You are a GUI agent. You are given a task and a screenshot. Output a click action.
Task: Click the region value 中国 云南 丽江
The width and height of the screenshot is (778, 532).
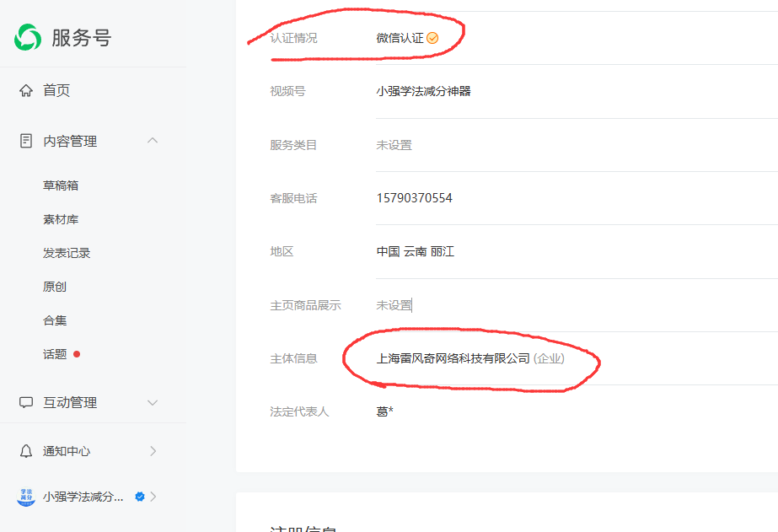(416, 251)
